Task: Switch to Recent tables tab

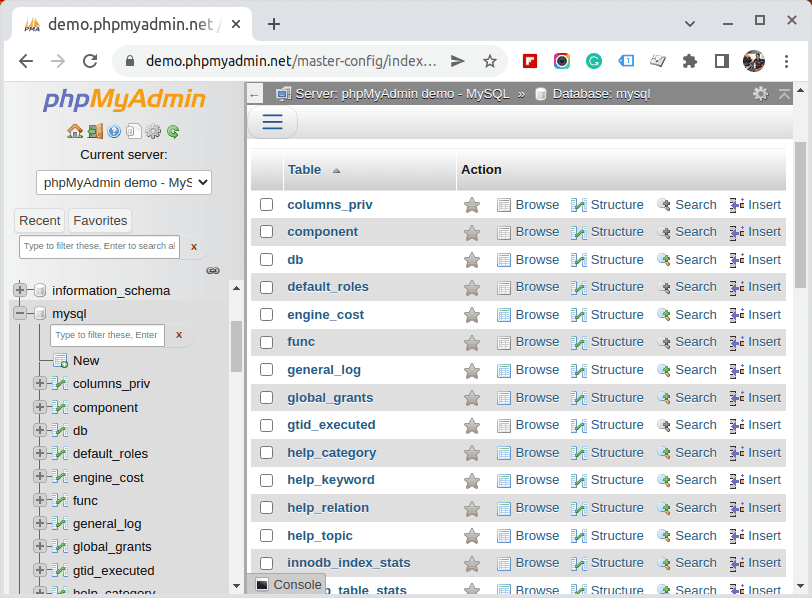Action: tap(39, 221)
